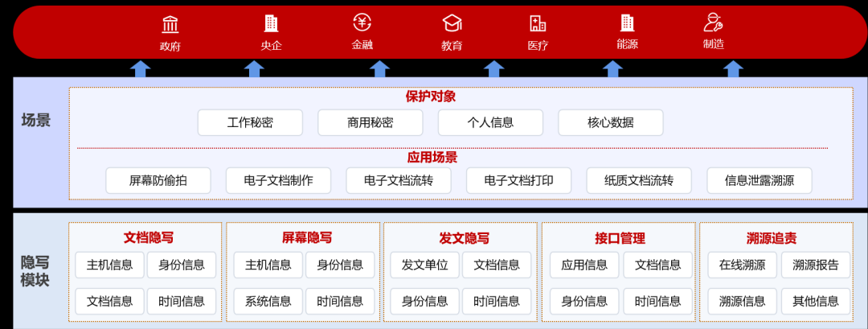This screenshot has height=329, width=868.
Task: Open the 信息泄露溯源 scenario
Action: coord(759,180)
